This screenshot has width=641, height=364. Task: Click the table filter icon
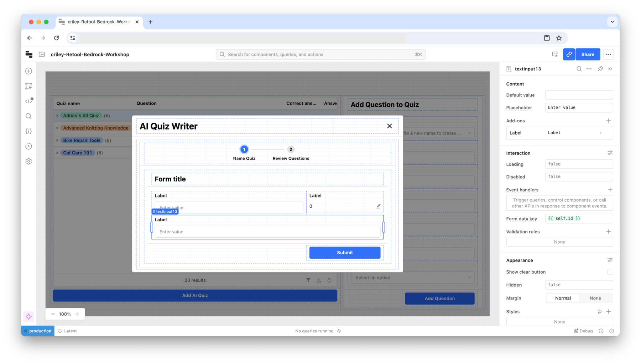click(308, 280)
